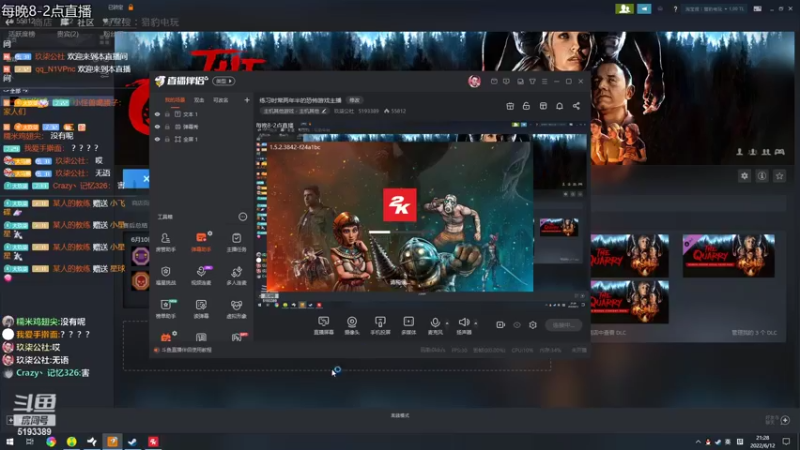Switch to the red 2K game taskbar icon
The width and height of the screenshot is (800, 450).
point(153,442)
